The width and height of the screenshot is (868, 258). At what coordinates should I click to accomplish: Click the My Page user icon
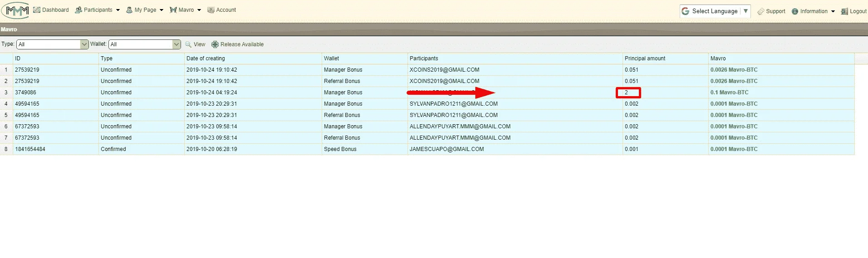click(129, 10)
